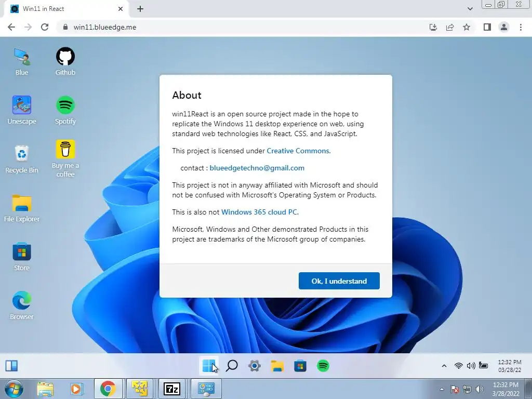Expand Win11 hidden tray icons chevron
The image size is (532, 399).
tap(444, 366)
